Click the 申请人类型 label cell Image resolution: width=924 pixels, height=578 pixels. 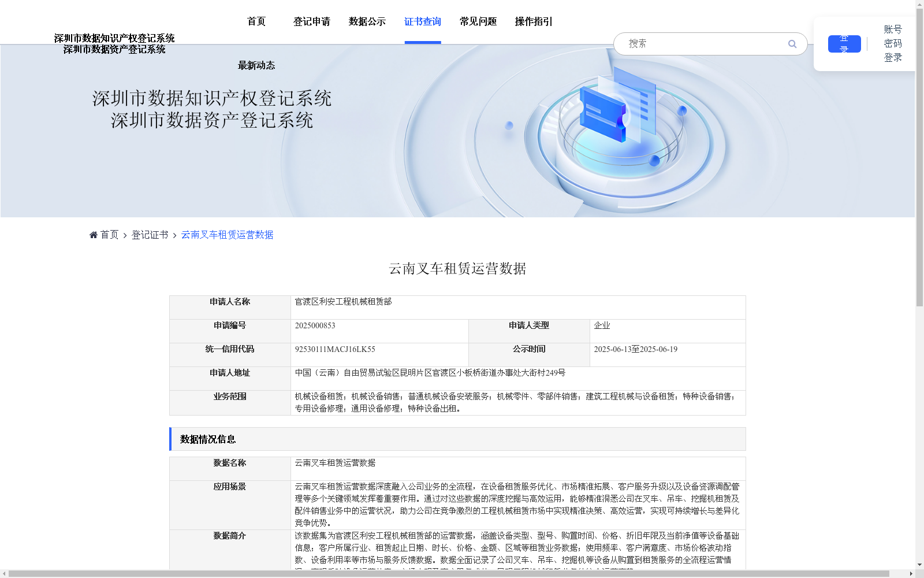(x=529, y=331)
